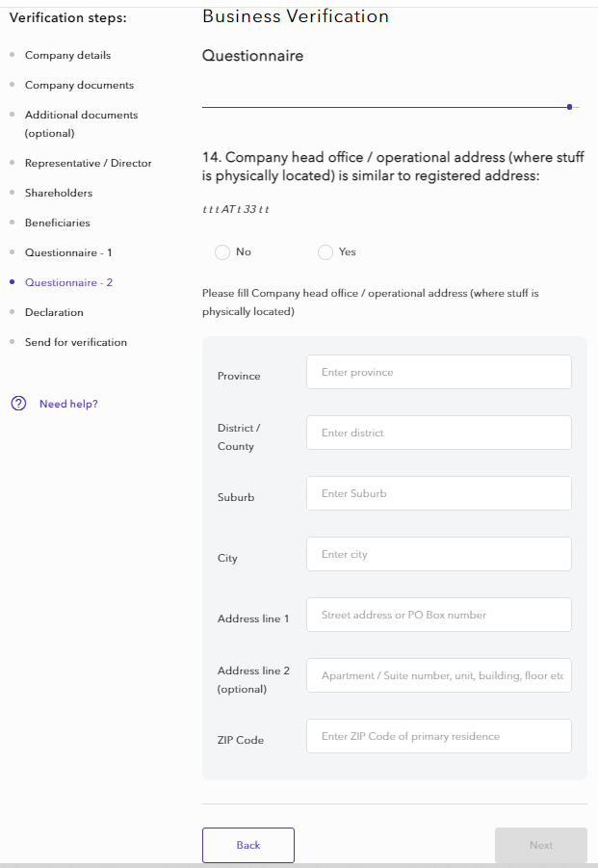Screen dimensions: 598x868
Task: Switch to Questionnaire - 1 step
Action: pos(68,253)
